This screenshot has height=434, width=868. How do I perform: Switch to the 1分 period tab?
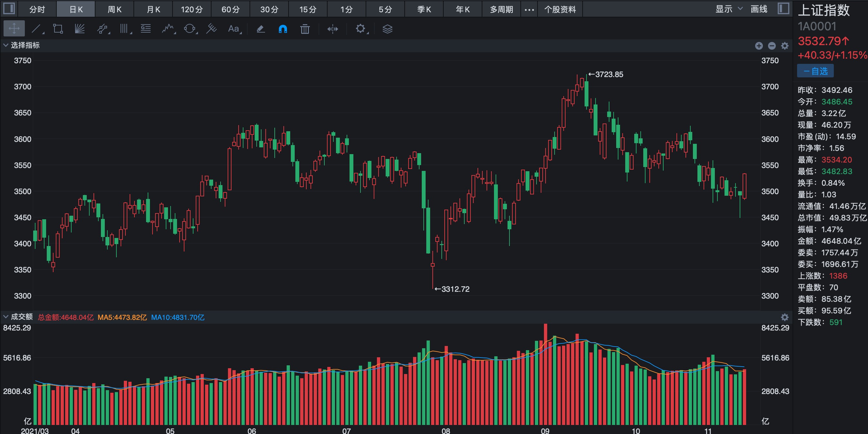point(346,9)
